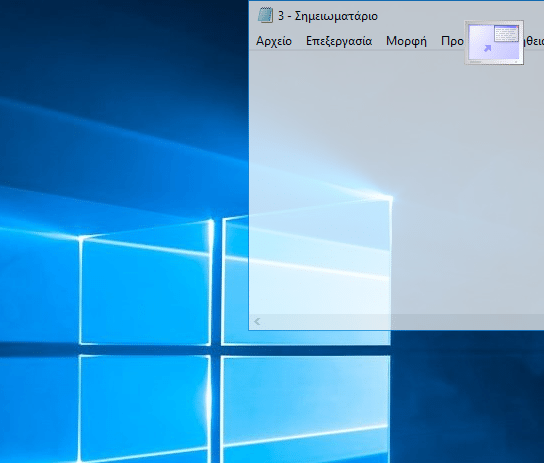Click the Notepad icon in title bar
Viewport: 544px width, 463px height.
[x=265, y=16]
